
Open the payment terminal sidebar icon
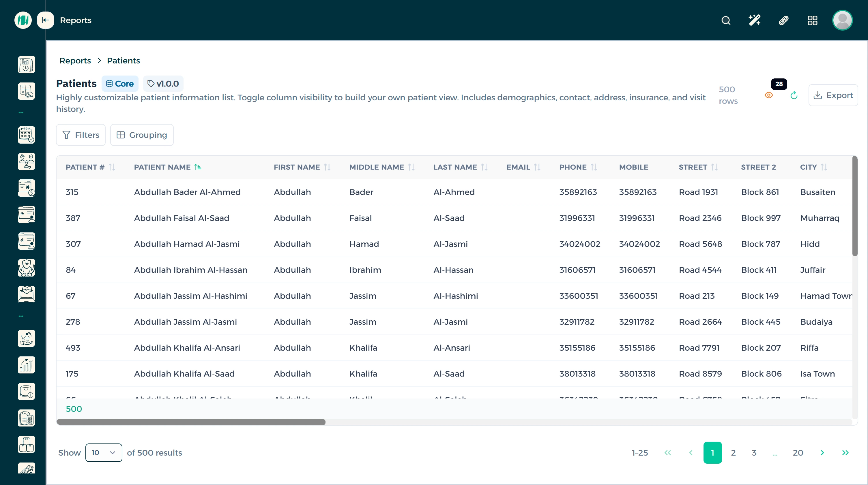pos(26,468)
